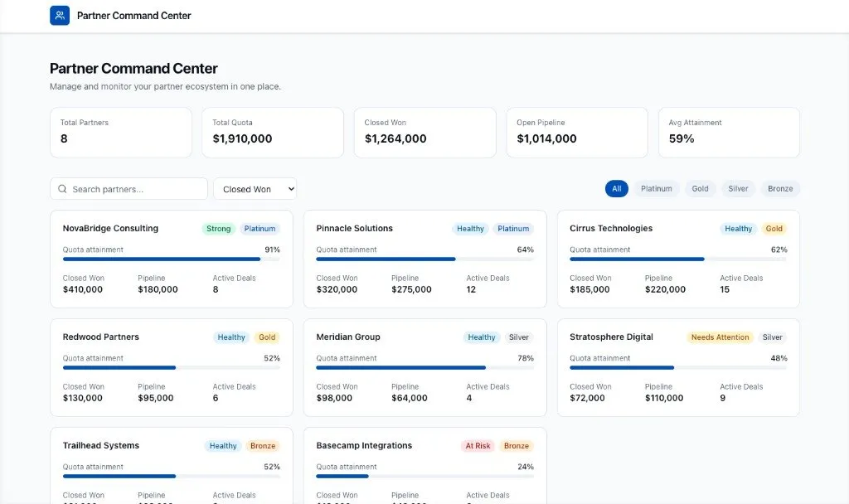
Task: Click the Healthy badge on Trailhead Systems
Action: coord(223,445)
